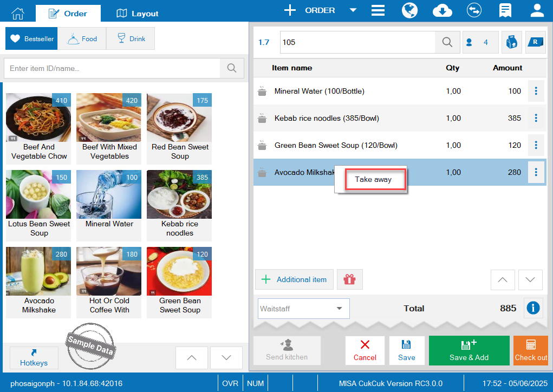Add Green Bean Sweet Soup from grid
The width and height of the screenshot is (553, 392).
[x=179, y=282]
